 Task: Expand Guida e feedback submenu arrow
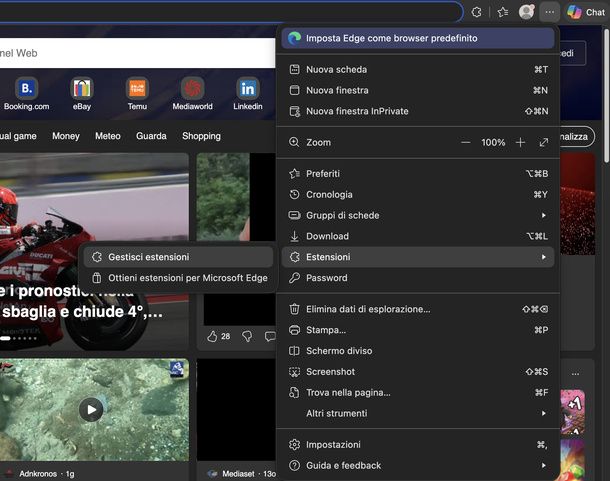543,465
